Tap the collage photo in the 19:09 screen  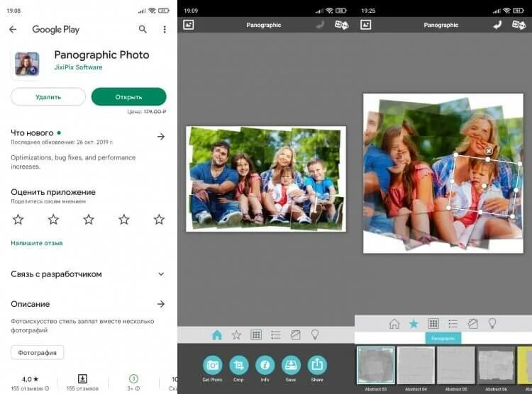coord(266,179)
